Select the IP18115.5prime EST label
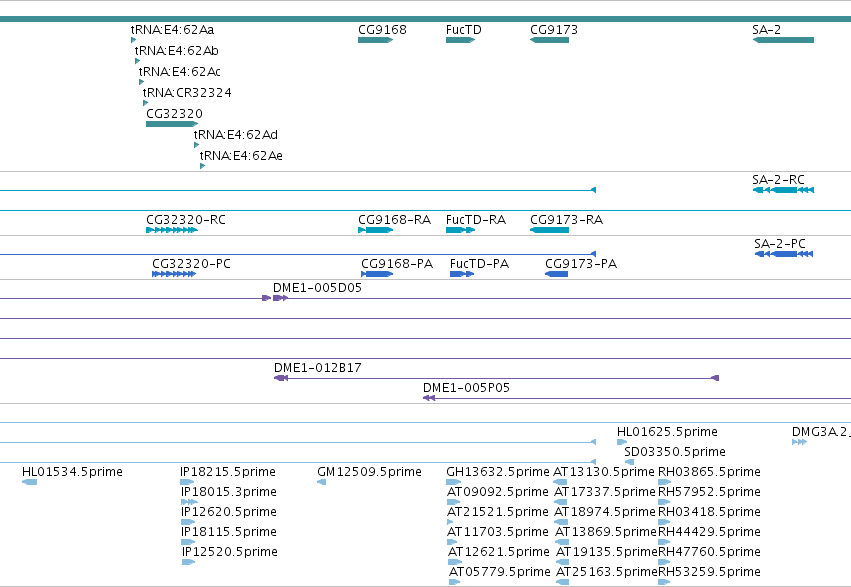Screen dimensions: 851x587 [x=228, y=532]
